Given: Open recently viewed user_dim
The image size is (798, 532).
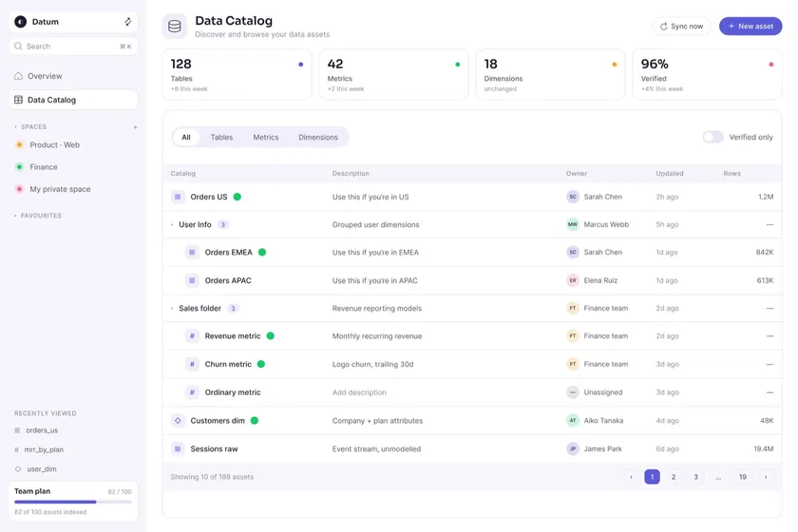Looking at the screenshot, I should [42, 469].
